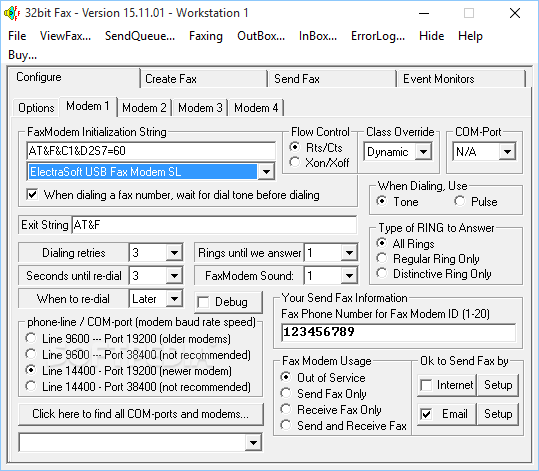Select the Modem 1 sub-tab
The image size is (539, 471).
click(x=88, y=106)
